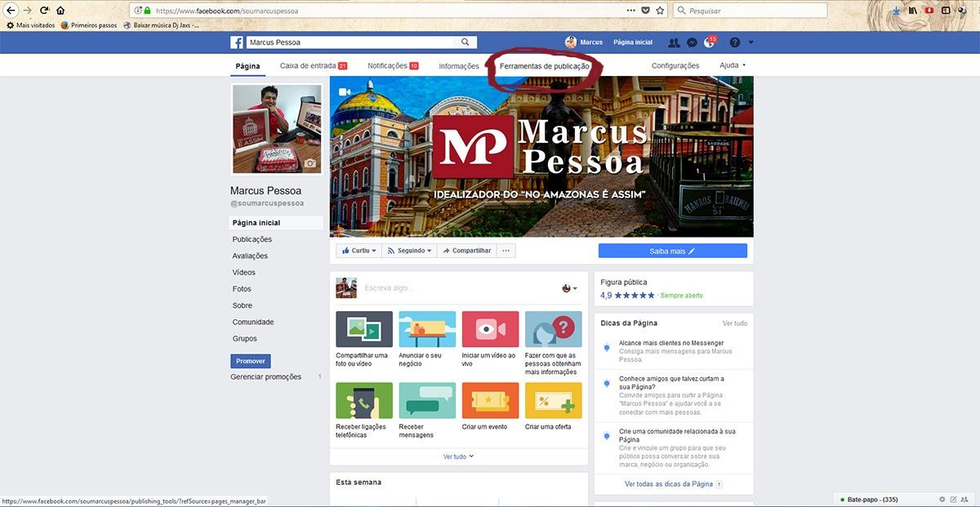Click the browser Pesquisar search box
This screenshot has height=507, width=980.
coord(751,11)
